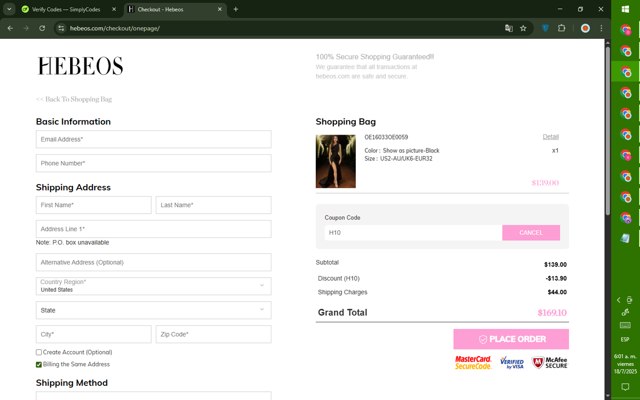
Task: Click the Zip Code field
Action: tap(213, 334)
